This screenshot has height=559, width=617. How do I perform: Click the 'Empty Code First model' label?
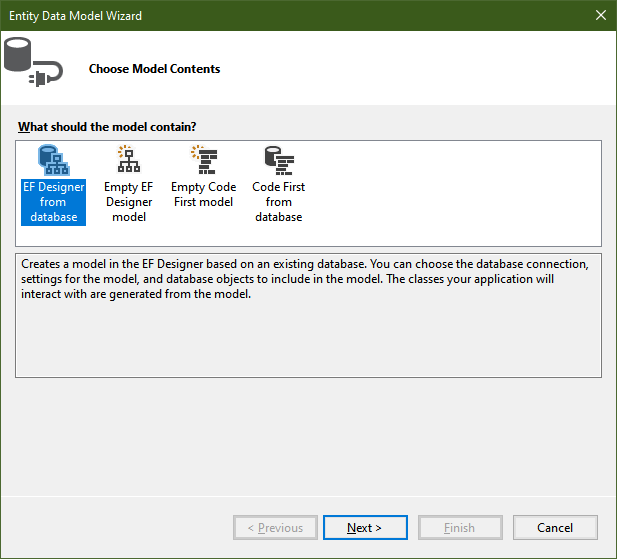tap(203, 194)
